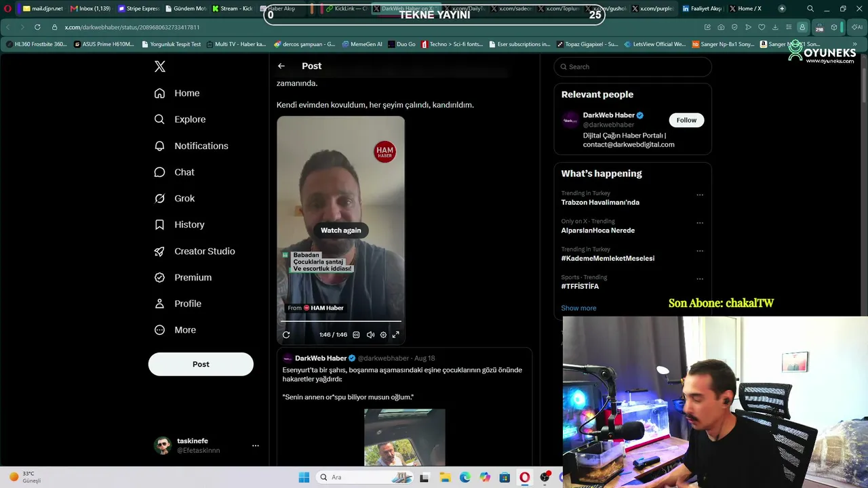Mute the video with the speaker icon
Screen dimensions: 868x488
[x=370, y=335]
